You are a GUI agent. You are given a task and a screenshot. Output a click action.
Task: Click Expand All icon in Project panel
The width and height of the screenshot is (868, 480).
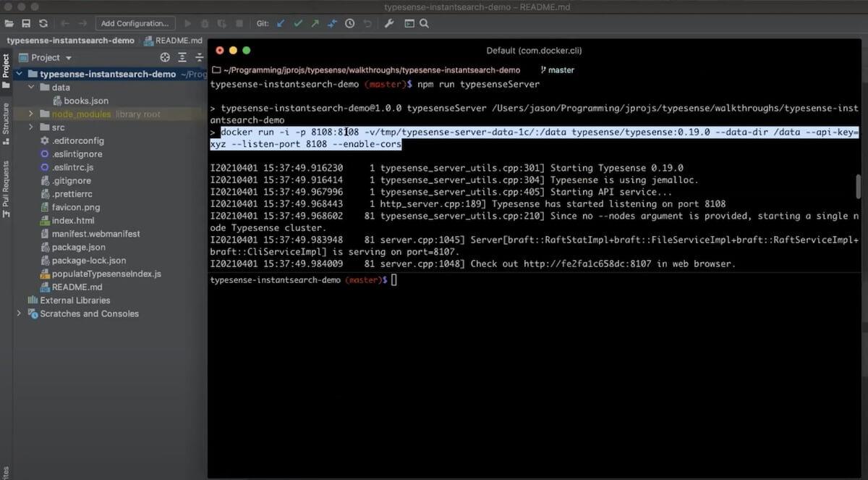pyautogui.click(x=182, y=57)
